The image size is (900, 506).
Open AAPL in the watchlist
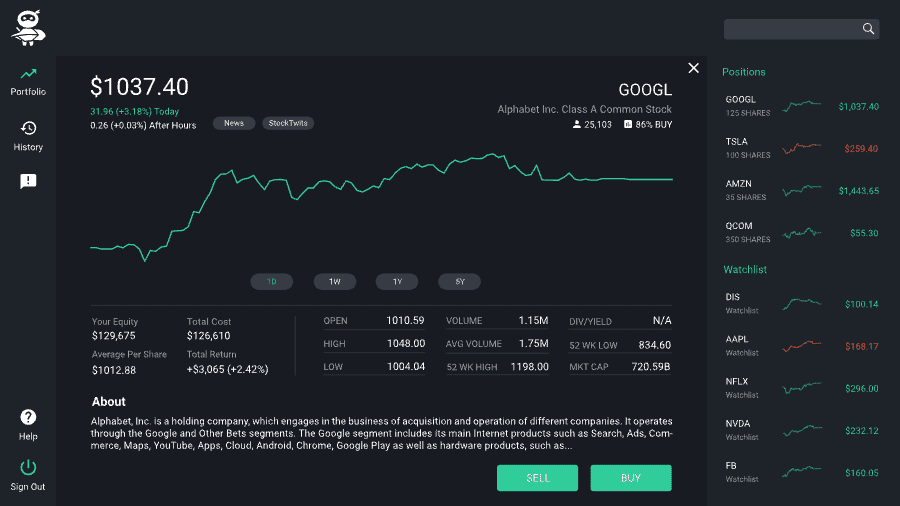click(x=801, y=346)
